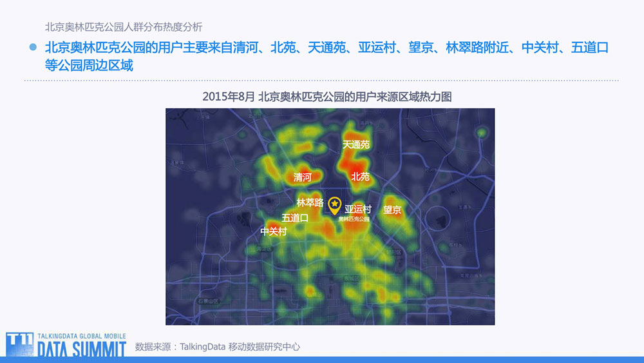Viewport: 644px width, 363px height.
Task: Click the small green hotspot at top-right of map
Action: tap(481, 133)
